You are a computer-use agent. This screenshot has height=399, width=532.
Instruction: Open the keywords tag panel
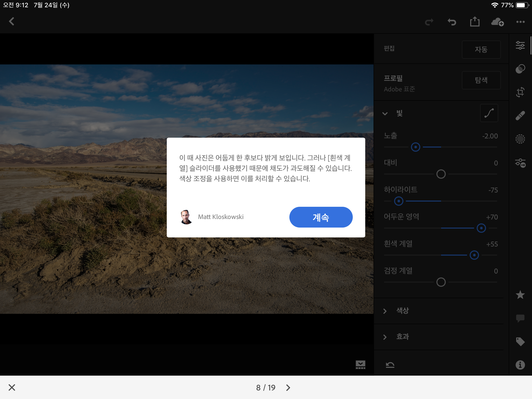[x=520, y=342]
